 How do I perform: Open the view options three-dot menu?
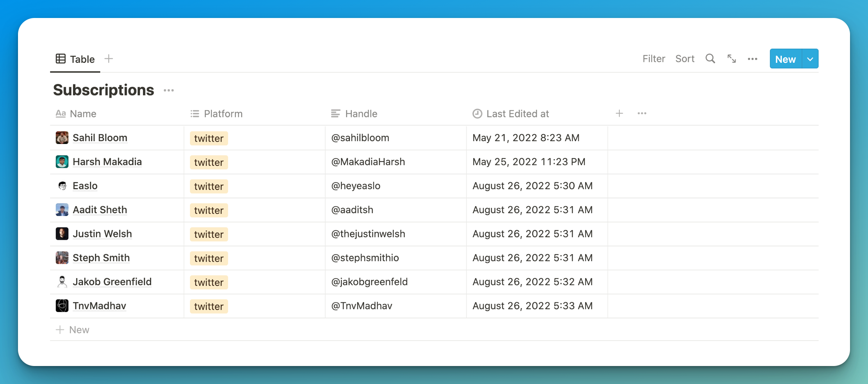click(752, 59)
